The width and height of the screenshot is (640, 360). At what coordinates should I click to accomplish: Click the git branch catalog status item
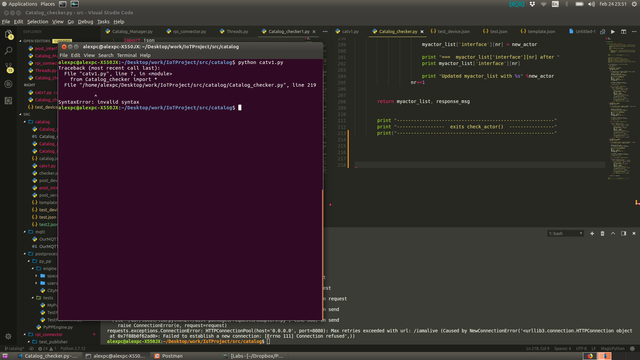coord(14,349)
